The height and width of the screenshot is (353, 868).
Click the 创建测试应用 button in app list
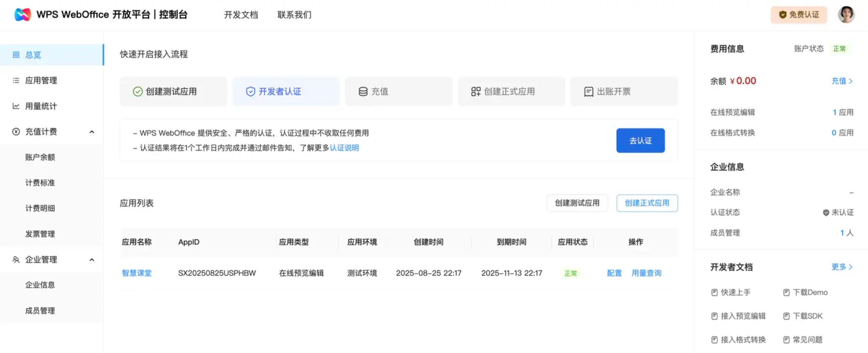pos(577,203)
